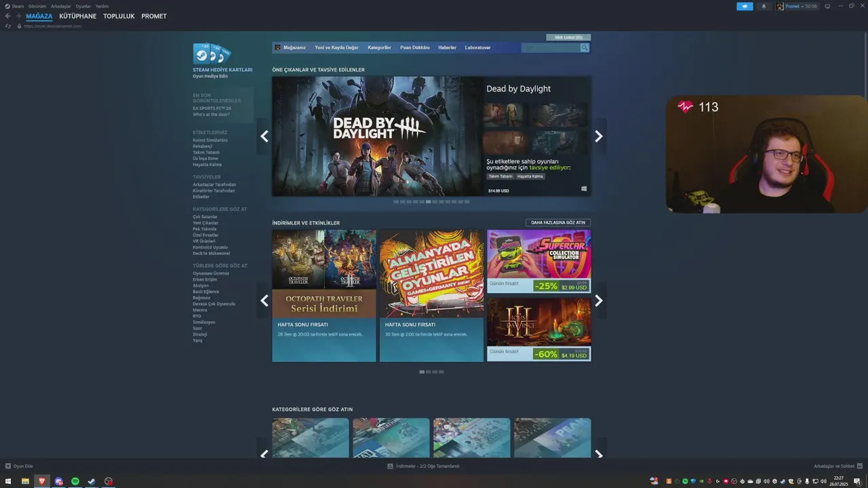Image resolution: width=868 pixels, height=488 pixels.
Task: Open the Yardım menu
Action: [x=102, y=6]
